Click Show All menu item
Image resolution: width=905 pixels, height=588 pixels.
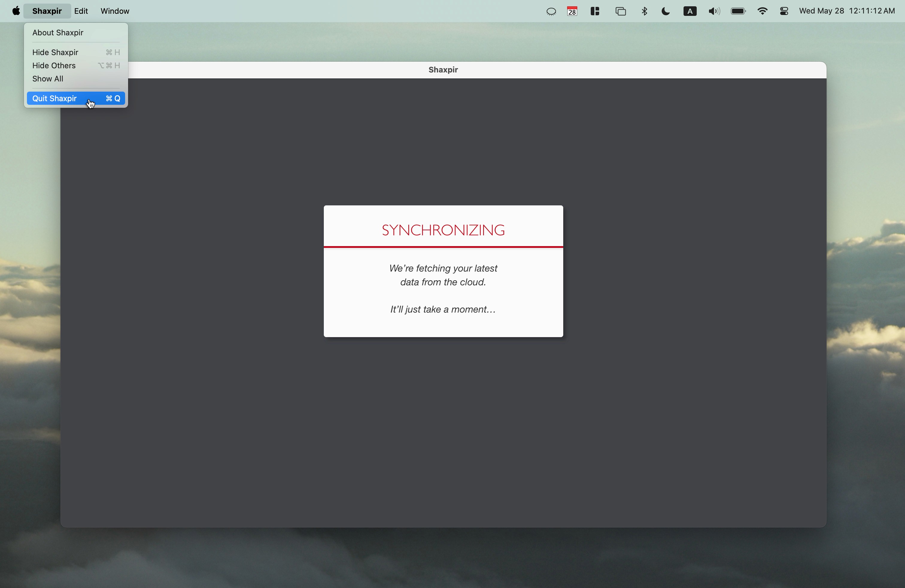tap(48, 79)
